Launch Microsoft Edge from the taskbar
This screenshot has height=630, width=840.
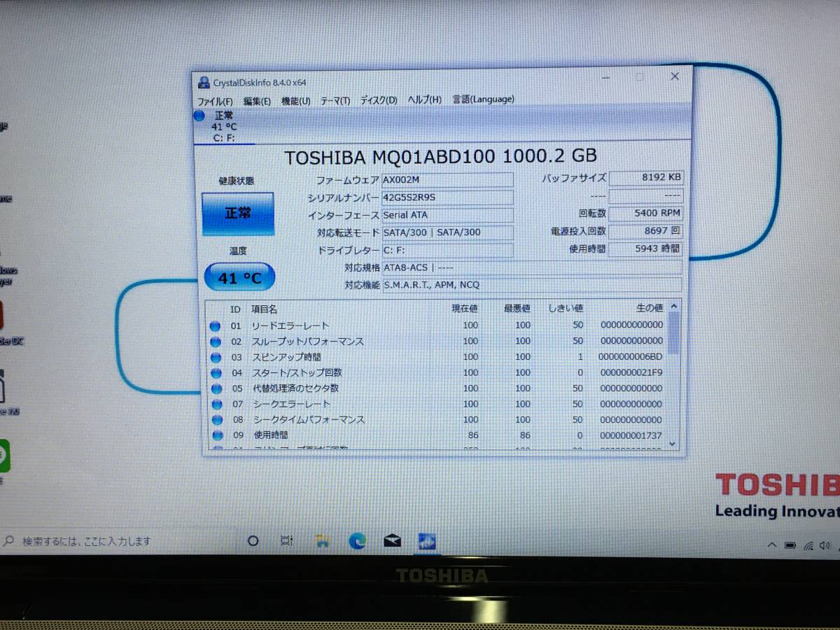[x=358, y=541]
